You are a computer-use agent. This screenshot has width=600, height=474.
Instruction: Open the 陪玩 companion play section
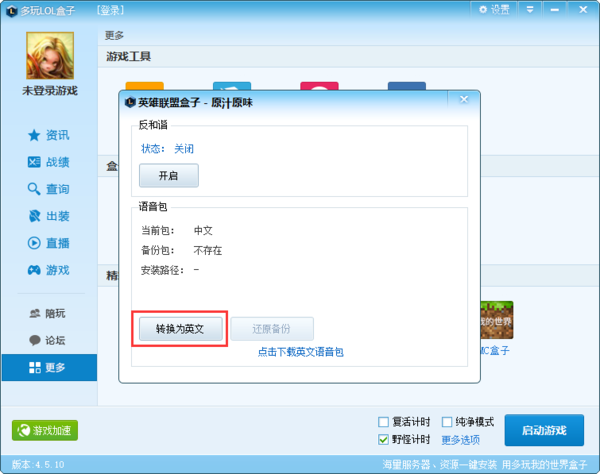pyautogui.click(x=48, y=314)
